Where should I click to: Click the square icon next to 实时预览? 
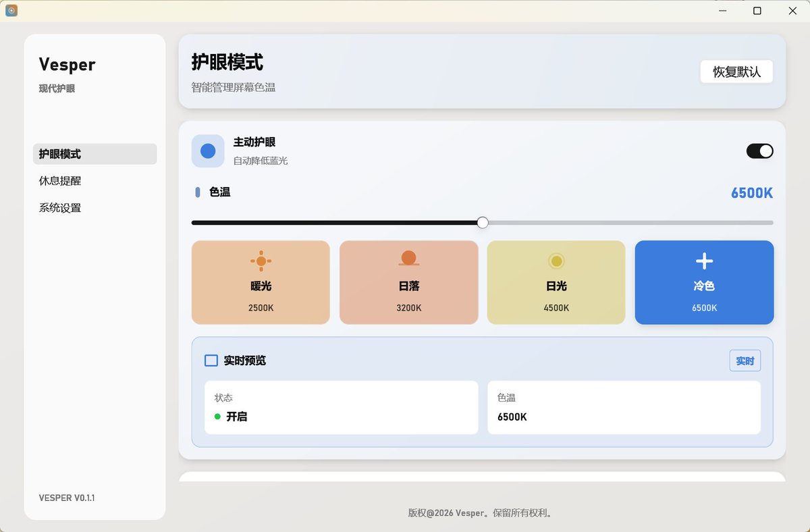[x=211, y=361]
